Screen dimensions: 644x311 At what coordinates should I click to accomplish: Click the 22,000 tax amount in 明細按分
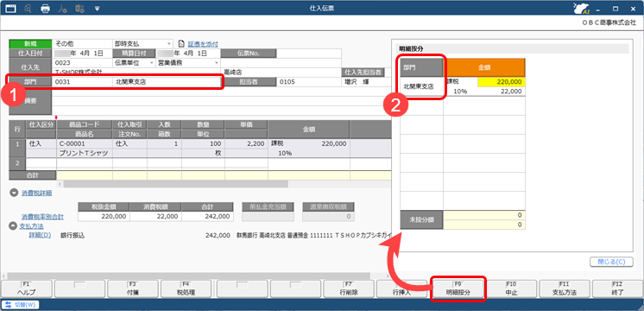[x=502, y=92]
